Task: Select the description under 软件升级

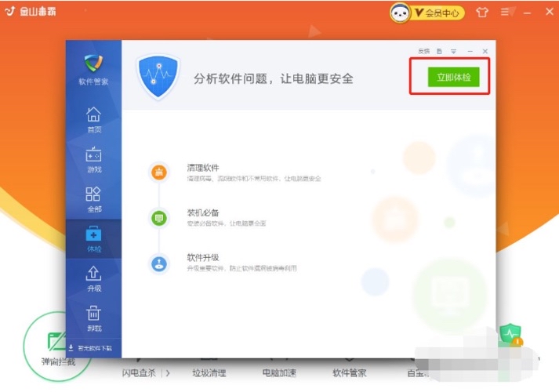Action: pyautogui.click(x=241, y=268)
